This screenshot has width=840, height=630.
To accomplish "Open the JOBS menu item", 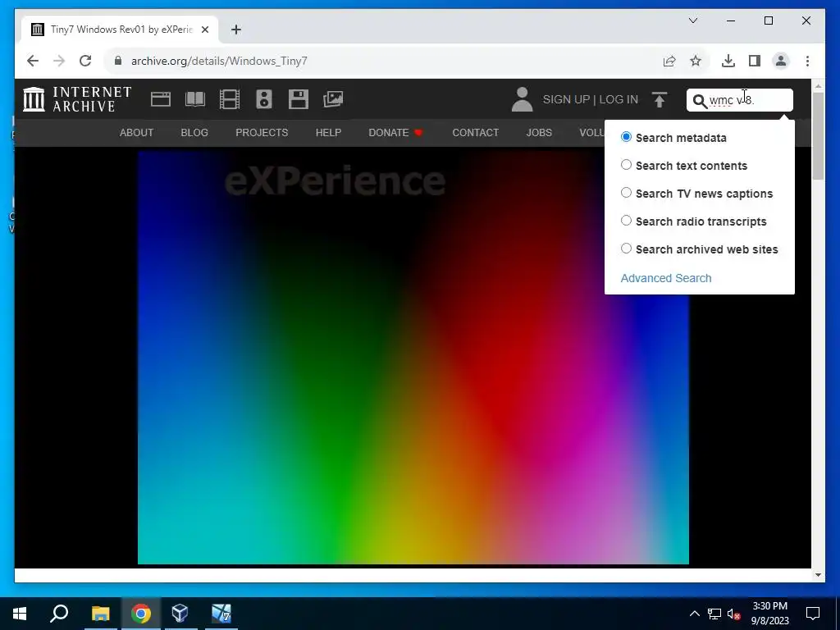I will 539,133.
